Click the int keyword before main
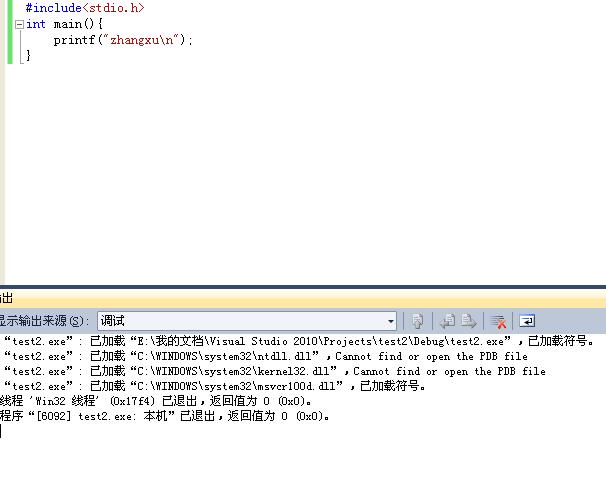Image resolution: width=606 pixels, height=491 pixels. 36,24
